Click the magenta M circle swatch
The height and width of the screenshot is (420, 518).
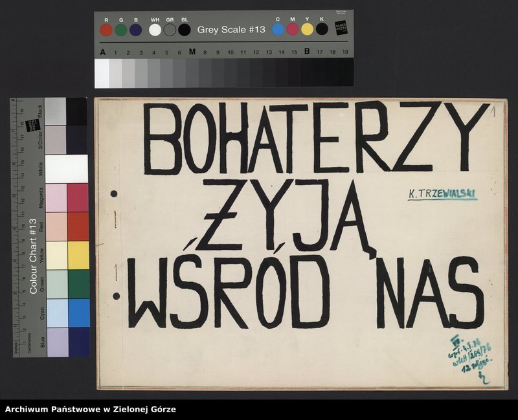click(293, 29)
